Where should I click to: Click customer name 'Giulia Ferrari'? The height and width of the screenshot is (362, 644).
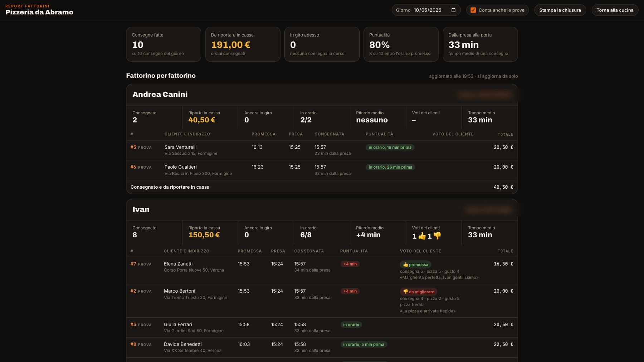coord(178,324)
